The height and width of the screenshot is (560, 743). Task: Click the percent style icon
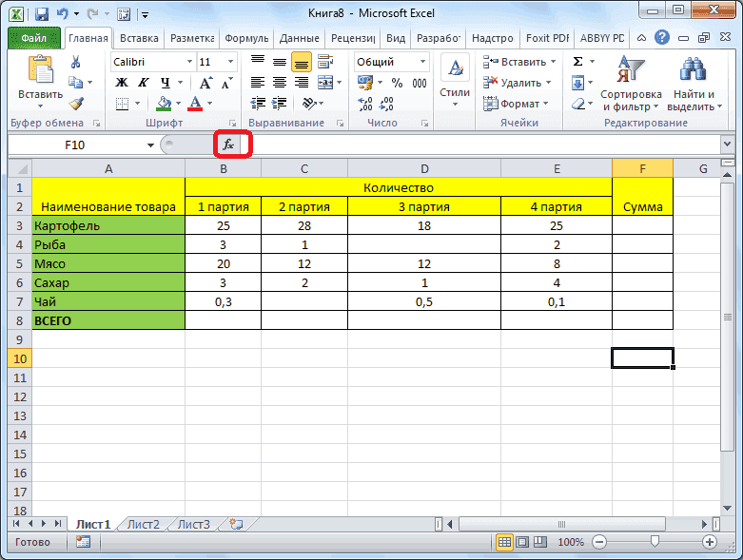[x=396, y=83]
